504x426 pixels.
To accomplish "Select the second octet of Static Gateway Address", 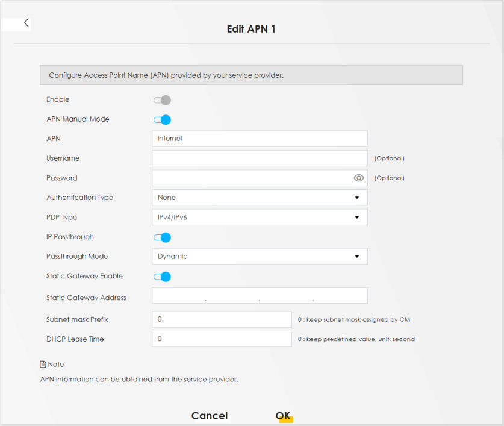I will [x=232, y=296].
